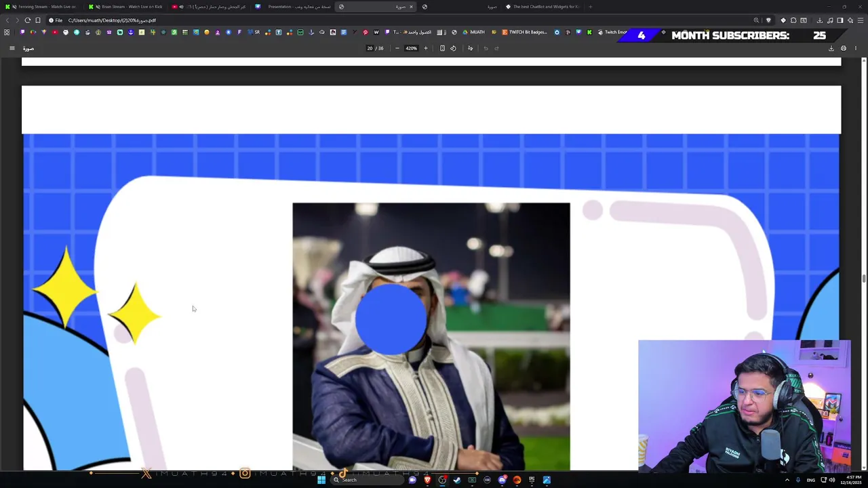The width and height of the screenshot is (868, 488).
Task: Open the Twitch Emotes bookmark
Action: [x=612, y=32]
